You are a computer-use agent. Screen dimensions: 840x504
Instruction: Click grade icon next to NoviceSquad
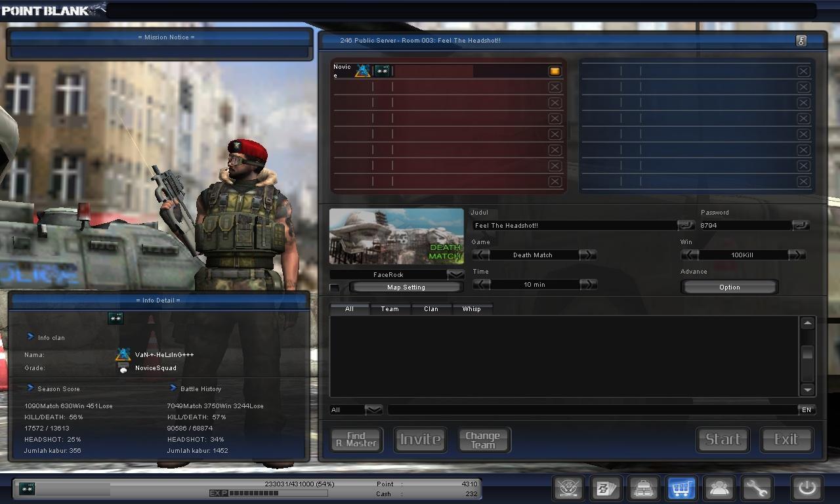[x=123, y=368]
